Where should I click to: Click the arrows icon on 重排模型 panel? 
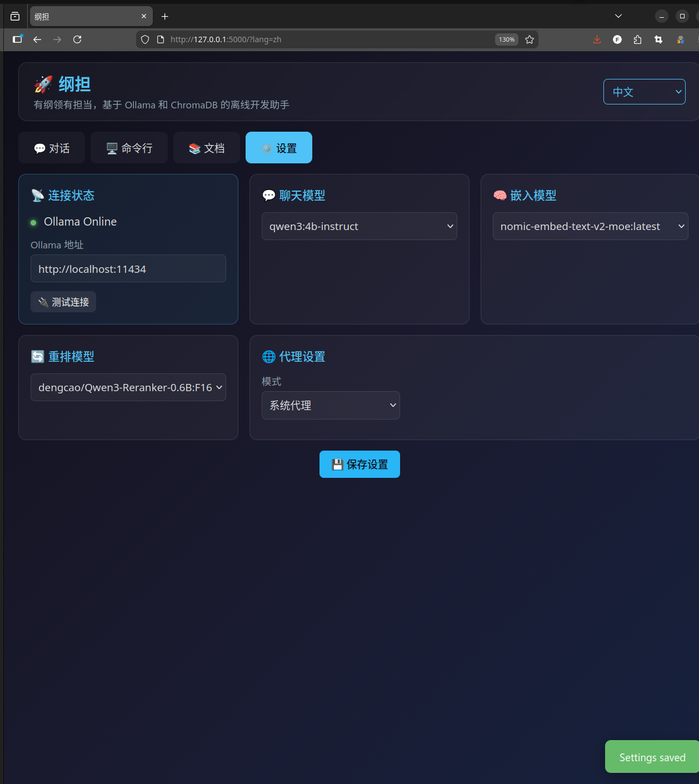pos(37,356)
